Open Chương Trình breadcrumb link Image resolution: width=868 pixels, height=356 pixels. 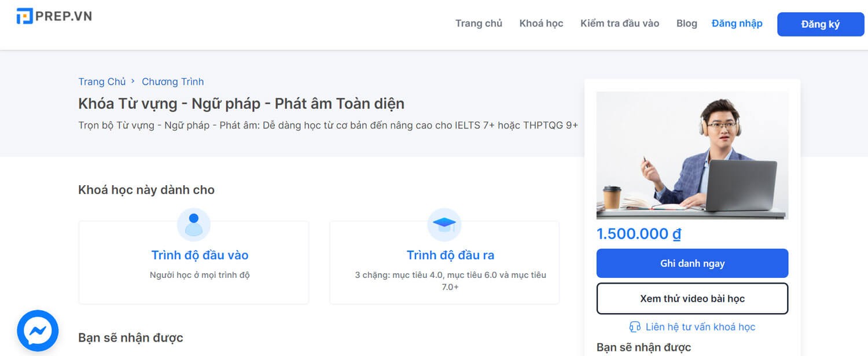point(172,82)
